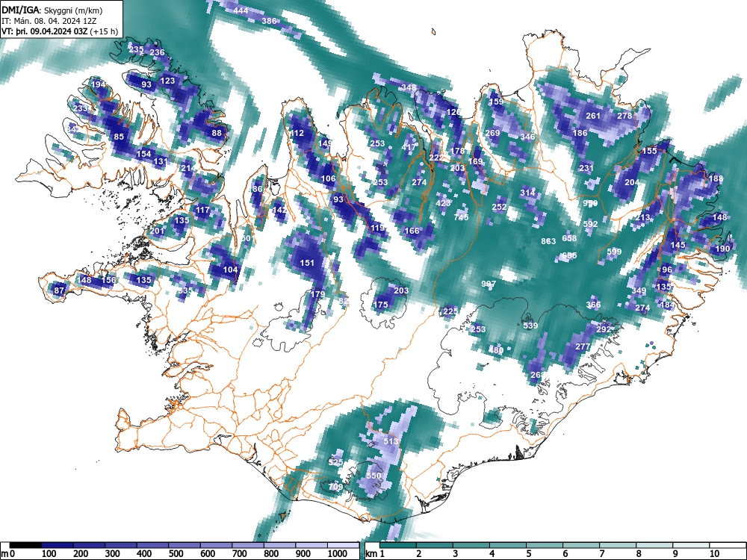Select visibility value 386 offshore north
Screen dimensions: 747x560
269,20
